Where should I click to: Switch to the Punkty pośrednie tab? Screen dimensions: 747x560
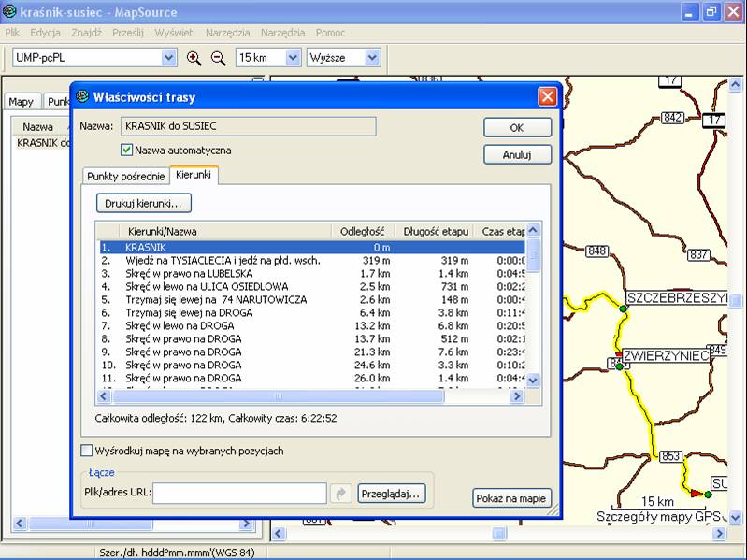(126, 176)
